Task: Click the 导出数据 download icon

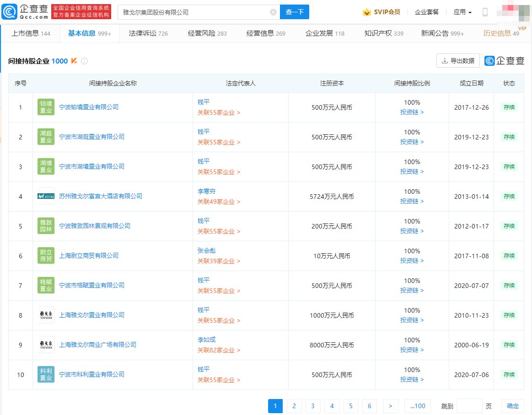Action: pyautogui.click(x=444, y=60)
